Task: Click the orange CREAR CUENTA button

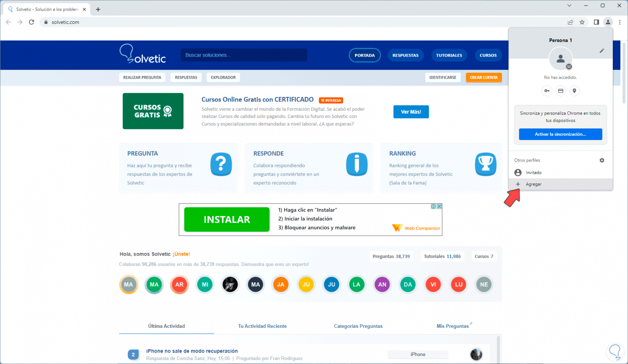Action: 484,78
